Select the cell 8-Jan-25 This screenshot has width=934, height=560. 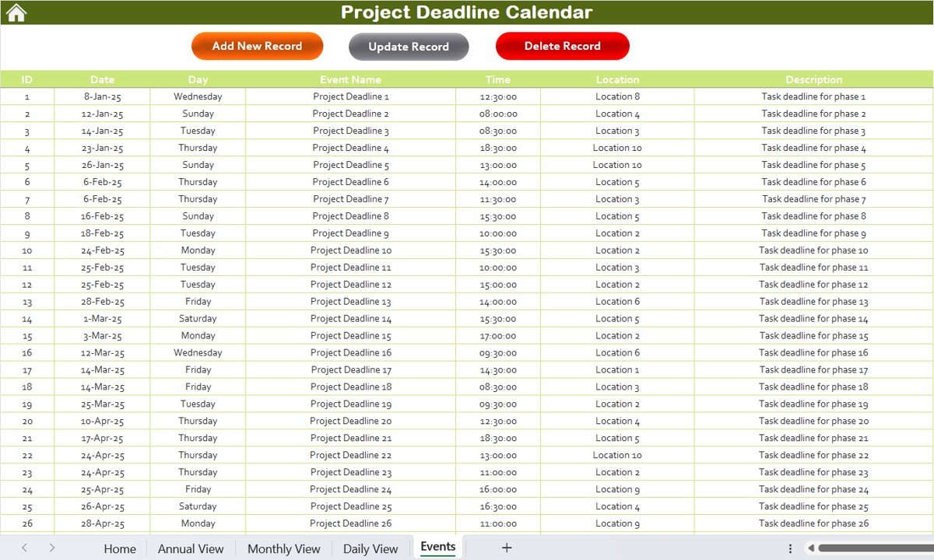click(102, 96)
